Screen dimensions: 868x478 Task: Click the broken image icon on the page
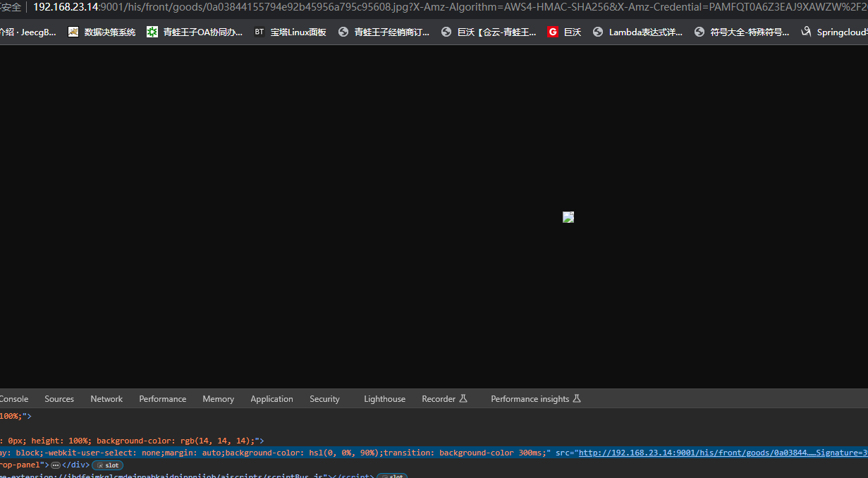click(x=568, y=217)
